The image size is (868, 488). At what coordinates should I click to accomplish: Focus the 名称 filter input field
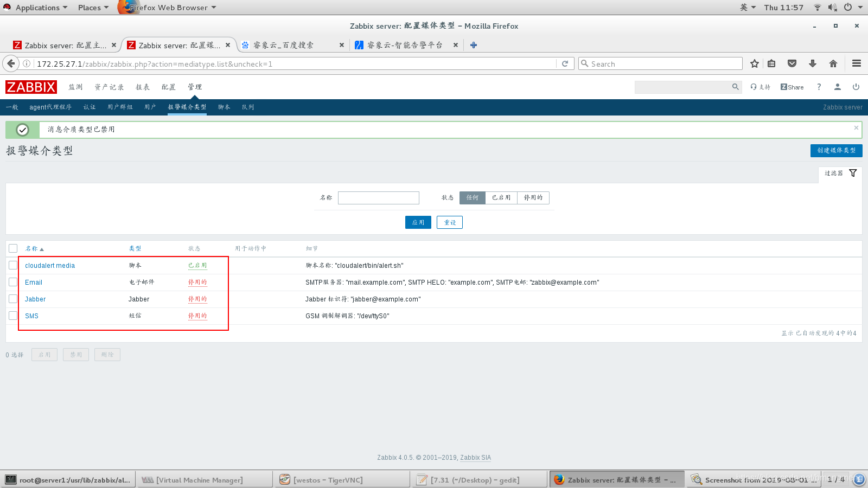click(x=379, y=198)
